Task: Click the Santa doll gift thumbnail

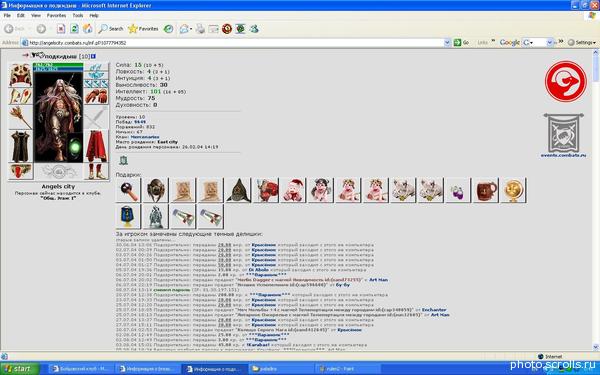Action: [x=293, y=190]
